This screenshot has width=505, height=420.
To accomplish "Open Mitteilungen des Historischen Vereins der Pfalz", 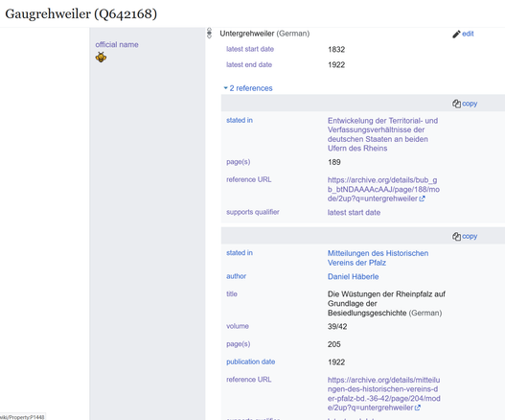I will point(378,258).
